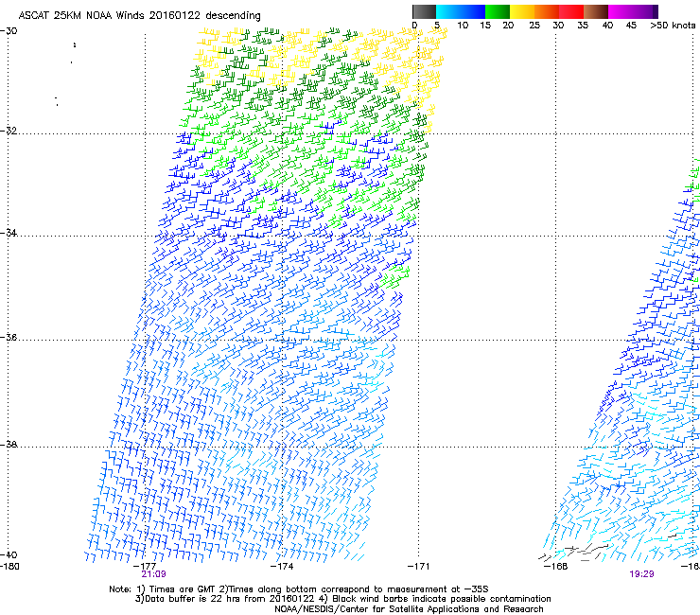Viewport: 700px width, 615px height.
Task: Click the '>50 knots' legend label
Action: pyautogui.click(x=673, y=26)
